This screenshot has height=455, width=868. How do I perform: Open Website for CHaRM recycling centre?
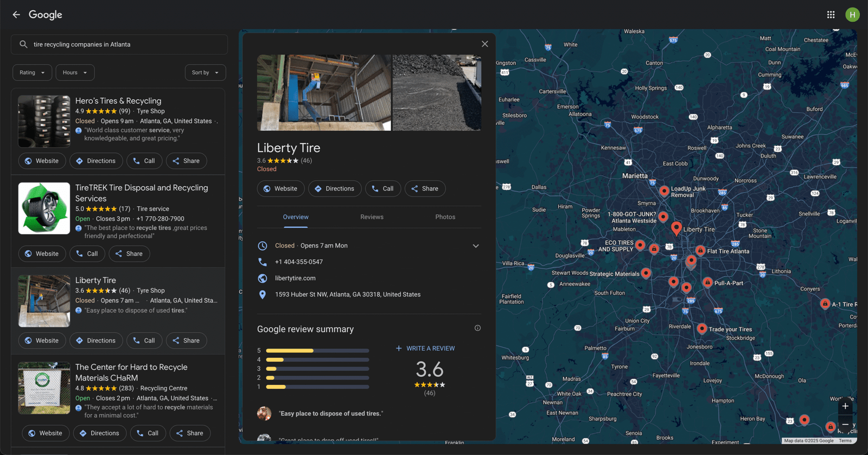tap(46, 433)
